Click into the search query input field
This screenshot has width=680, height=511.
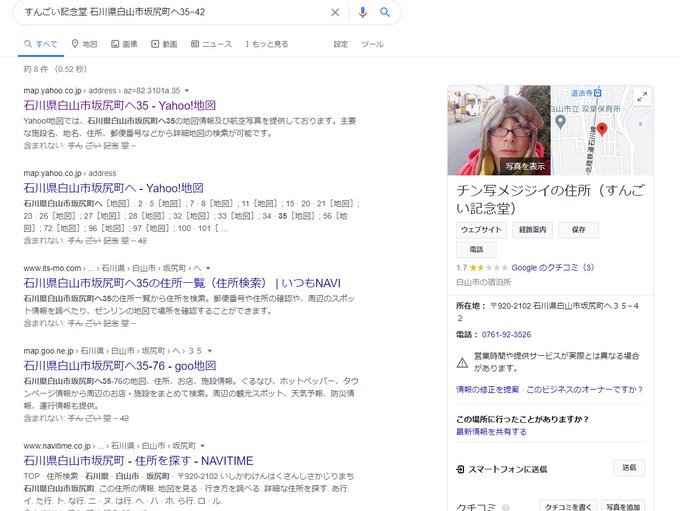[173, 12]
